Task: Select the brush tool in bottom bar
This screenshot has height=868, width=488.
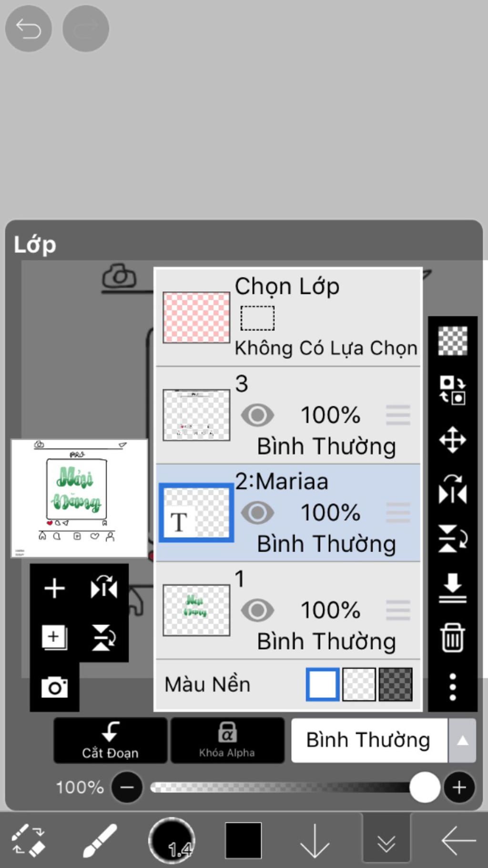Action: 100,840
